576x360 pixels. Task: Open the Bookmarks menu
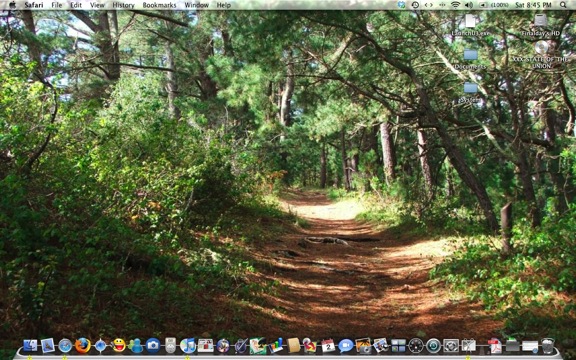(159, 5)
